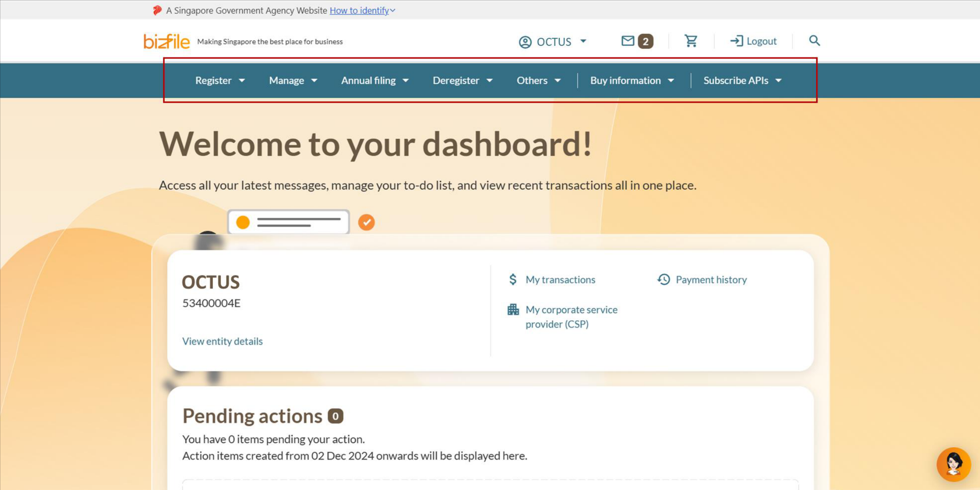Click the OCTUS entity name heading

[x=211, y=282]
